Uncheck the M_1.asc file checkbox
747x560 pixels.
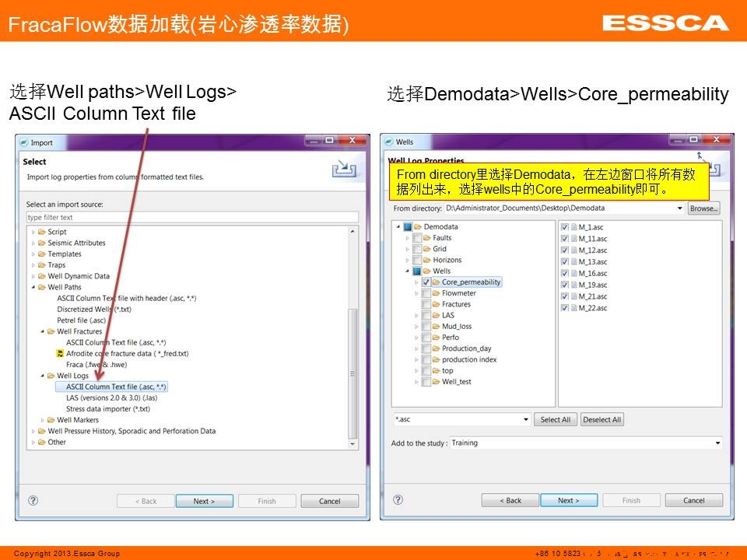(x=564, y=227)
